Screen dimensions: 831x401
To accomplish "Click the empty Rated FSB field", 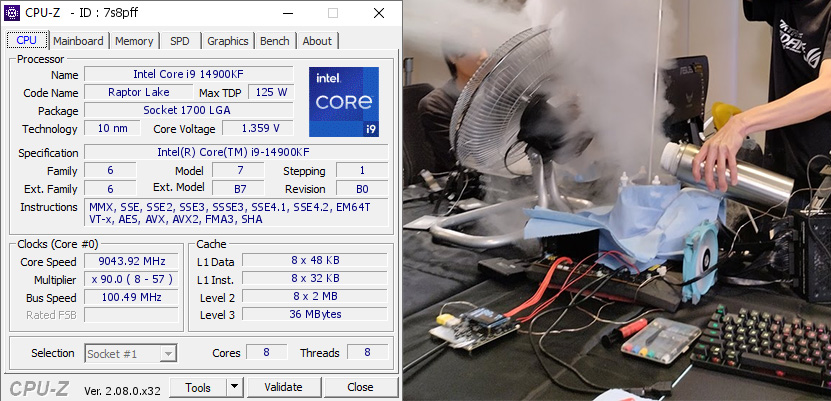I will coord(132,315).
